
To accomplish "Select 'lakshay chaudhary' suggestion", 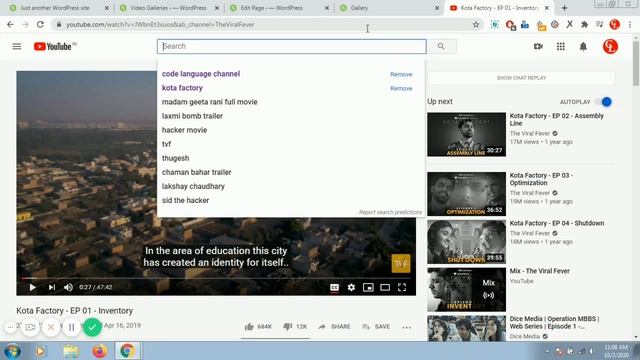I will [x=193, y=187].
